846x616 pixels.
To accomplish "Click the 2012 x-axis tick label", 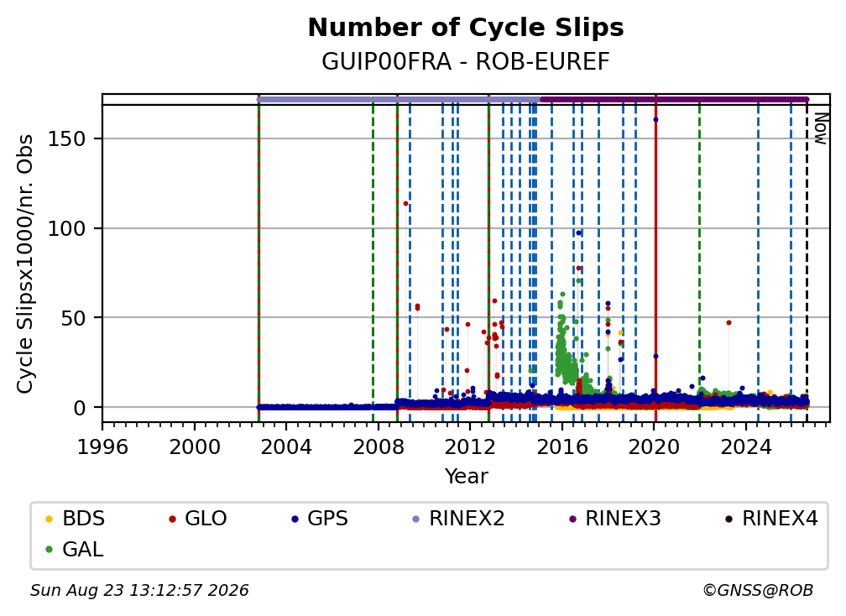I will coord(470,447).
